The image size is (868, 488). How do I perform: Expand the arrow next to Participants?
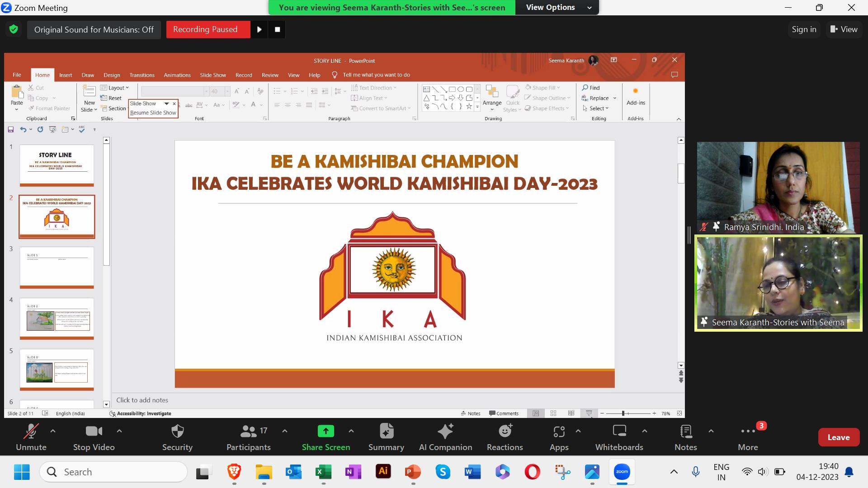pos(285,431)
